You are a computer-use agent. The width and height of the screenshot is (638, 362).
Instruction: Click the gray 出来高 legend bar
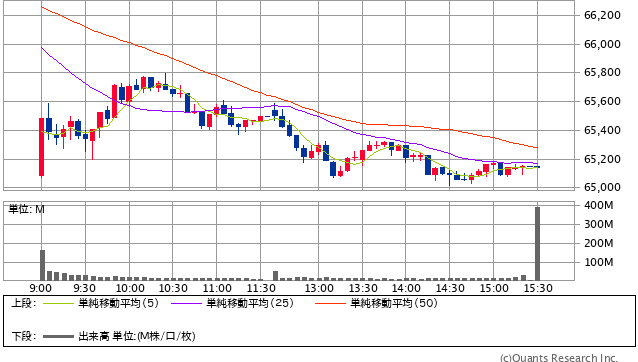tap(58, 336)
